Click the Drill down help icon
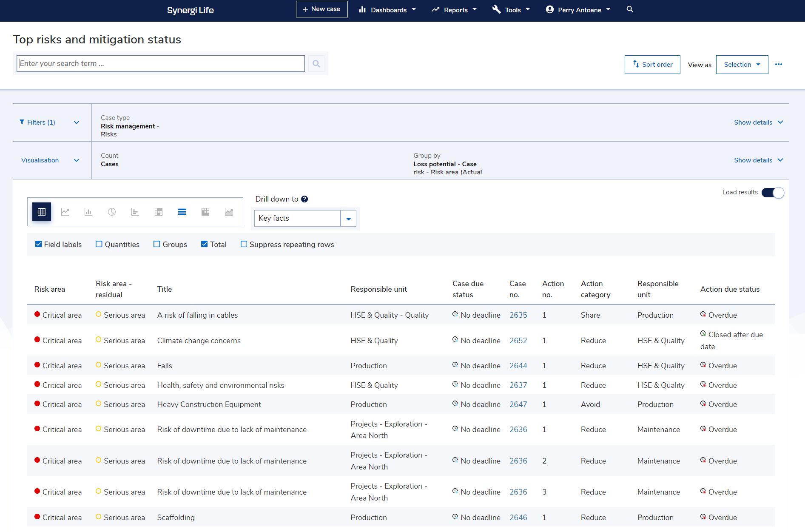The width and height of the screenshot is (805, 532). 304,199
